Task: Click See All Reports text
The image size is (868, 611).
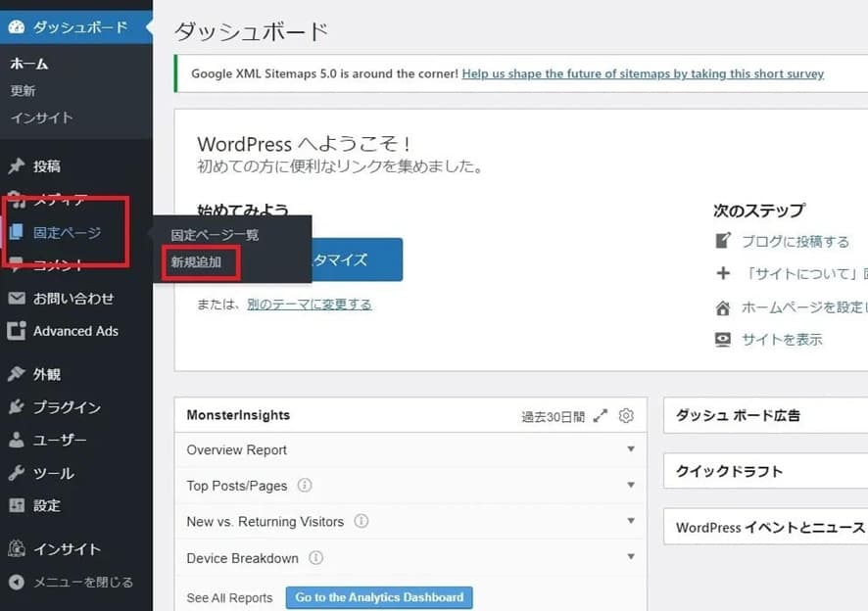Action: [x=229, y=598]
